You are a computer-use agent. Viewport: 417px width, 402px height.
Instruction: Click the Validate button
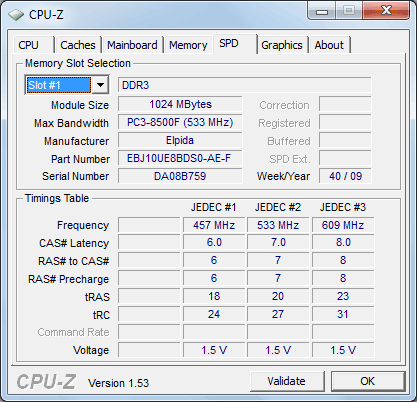point(287,381)
